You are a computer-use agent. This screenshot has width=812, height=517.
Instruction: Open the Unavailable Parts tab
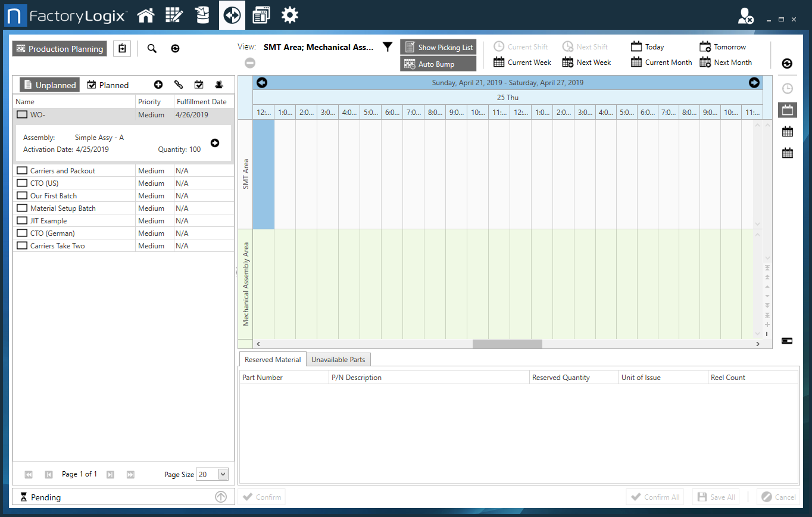point(338,359)
